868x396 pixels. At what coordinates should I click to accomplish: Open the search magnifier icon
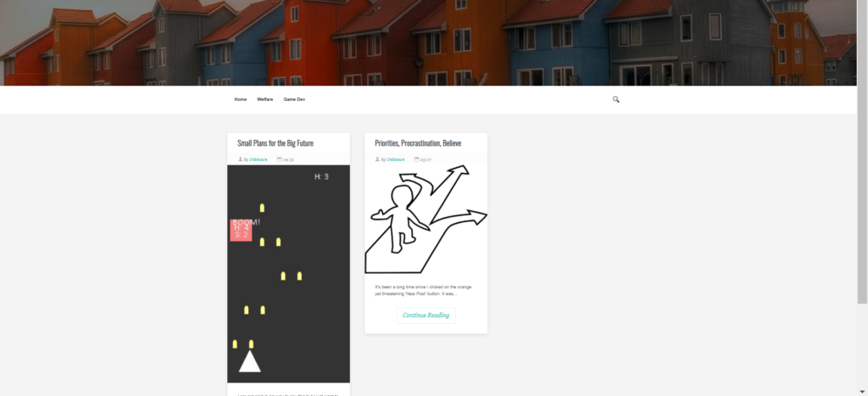click(x=615, y=100)
